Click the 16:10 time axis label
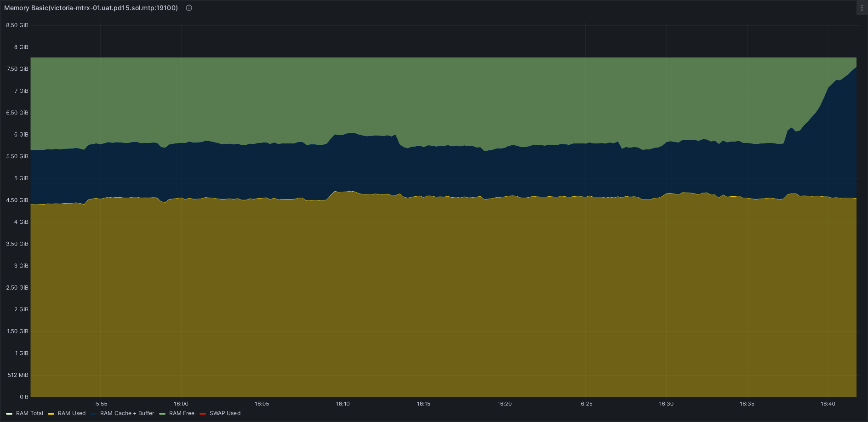 tap(343, 404)
